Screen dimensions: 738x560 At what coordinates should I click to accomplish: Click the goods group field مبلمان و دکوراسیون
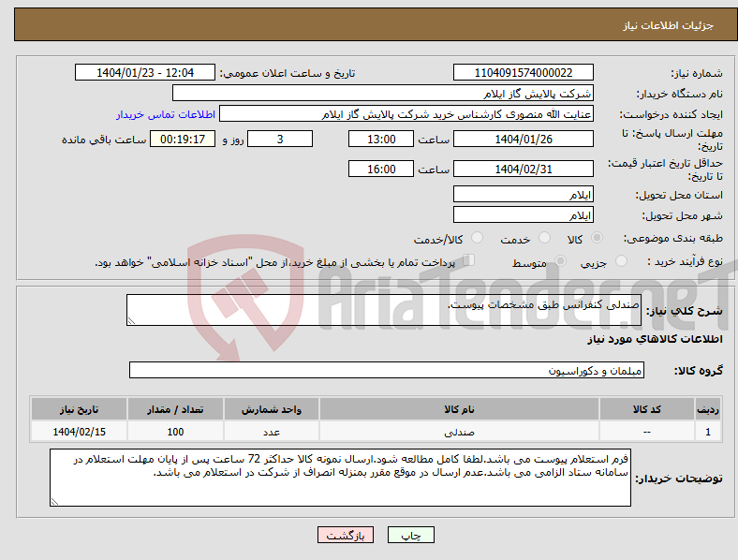387,370
